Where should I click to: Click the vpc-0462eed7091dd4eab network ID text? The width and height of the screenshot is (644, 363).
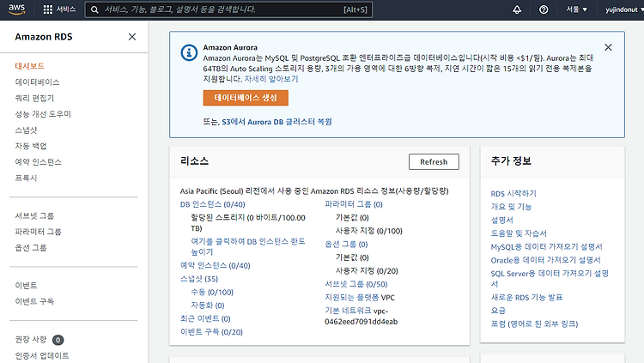click(x=361, y=317)
